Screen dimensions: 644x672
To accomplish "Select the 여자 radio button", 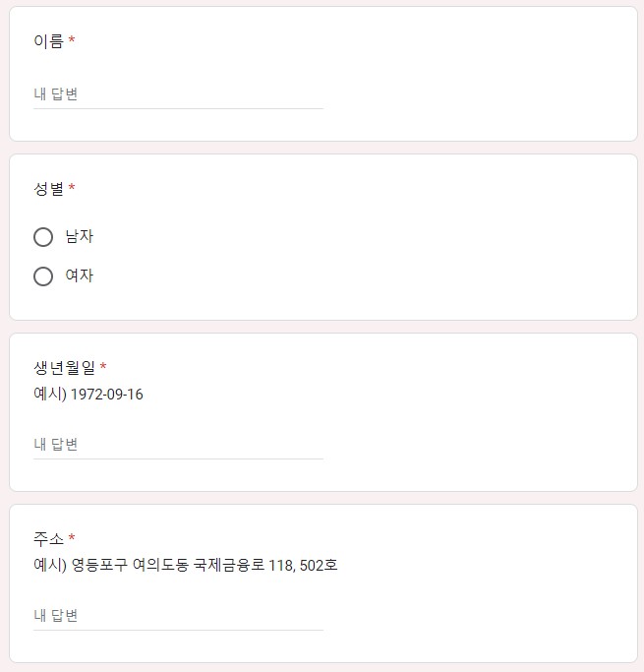I will pos(43,276).
